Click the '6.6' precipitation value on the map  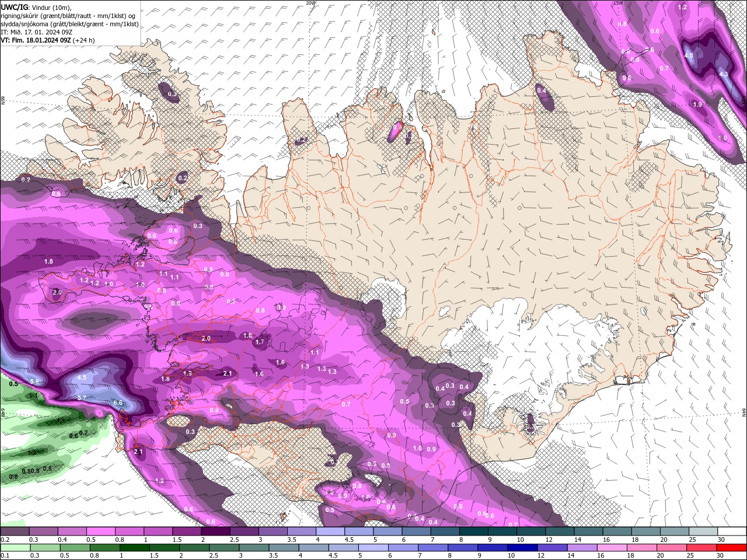118,402
